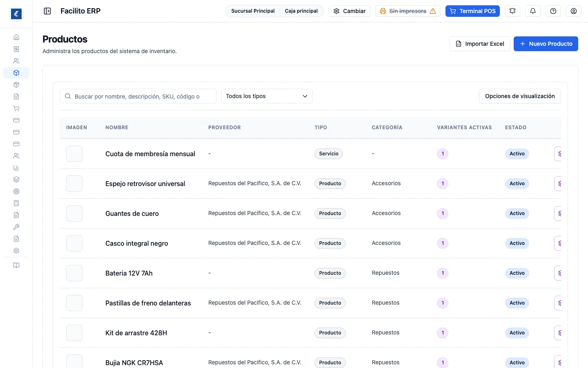Select the Espejo retrovisor universal product name
Viewport: 588px width, 368px height.
[x=145, y=184]
